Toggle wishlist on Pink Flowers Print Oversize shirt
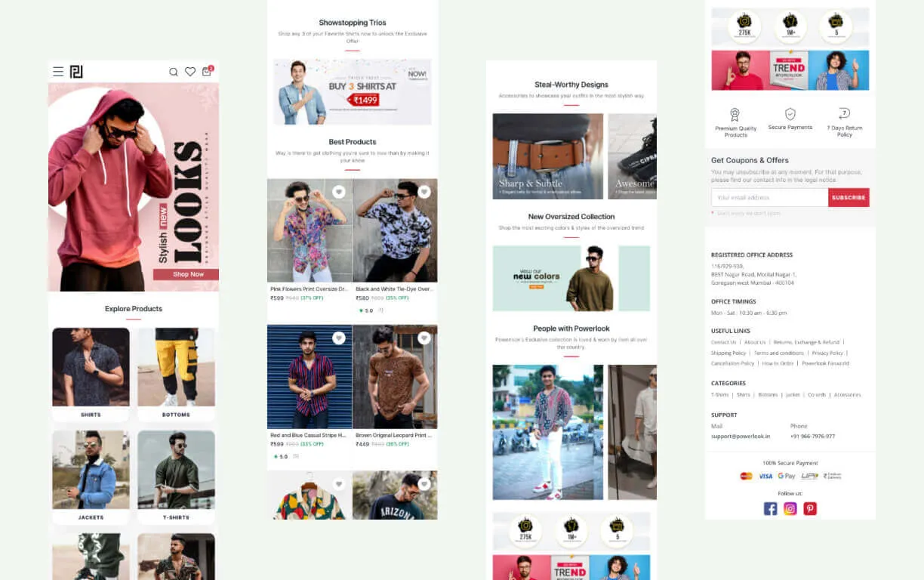The width and height of the screenshot is (924, 580). pyautogui.click(x=339, y=192)
